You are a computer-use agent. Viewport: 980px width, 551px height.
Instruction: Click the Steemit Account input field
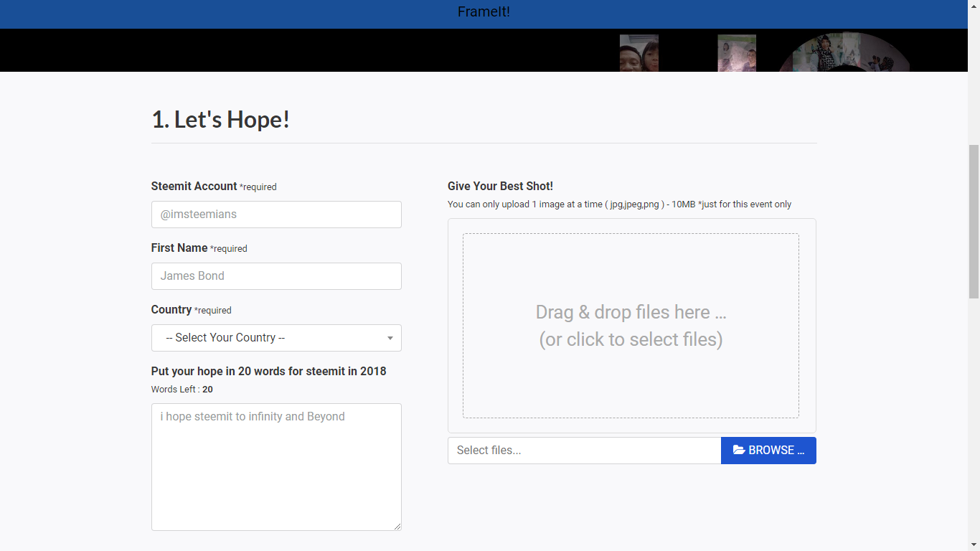click(x=276, y=215)
